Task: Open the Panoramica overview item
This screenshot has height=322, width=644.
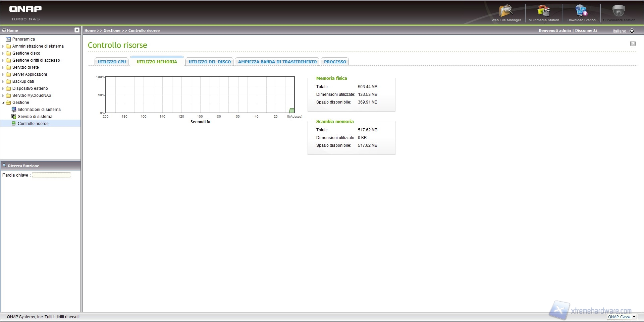Action: (x=23, y=39)
